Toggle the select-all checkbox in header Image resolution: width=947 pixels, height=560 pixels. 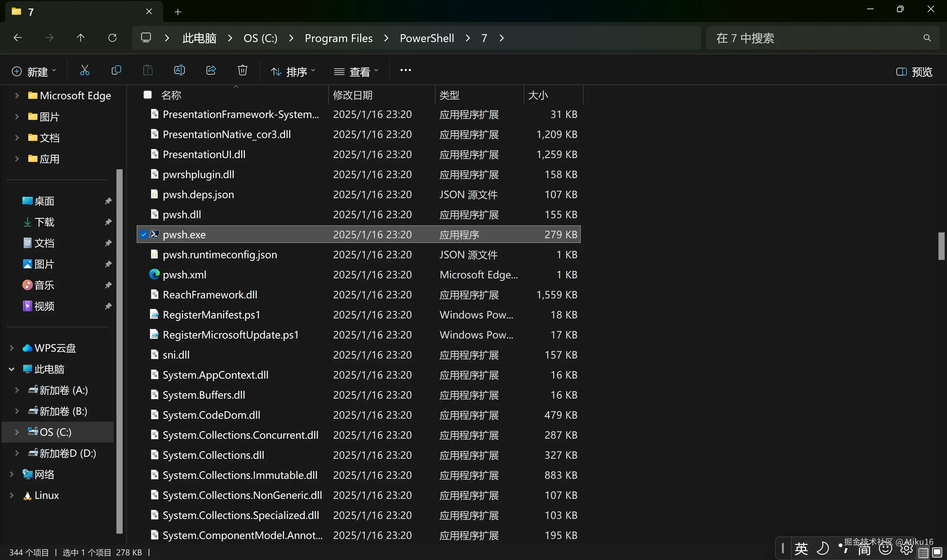click(x=148, y=95)
